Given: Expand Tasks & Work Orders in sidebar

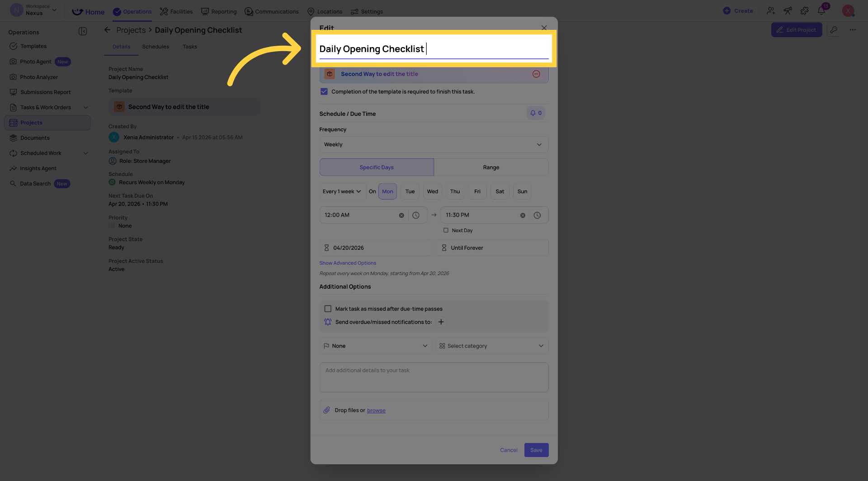Looking at the screenshot, I should tap(86, 108).
